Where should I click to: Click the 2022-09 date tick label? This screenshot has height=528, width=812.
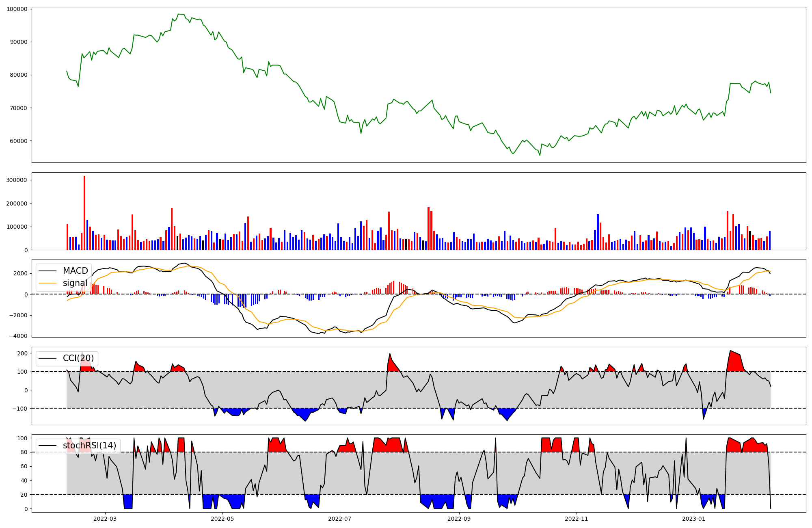point(459,519)
